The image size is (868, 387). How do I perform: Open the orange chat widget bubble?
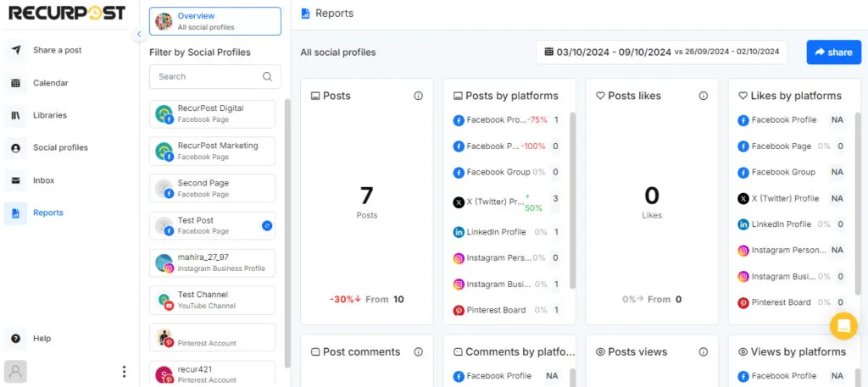pyautogui.click(x=843, y=326)
